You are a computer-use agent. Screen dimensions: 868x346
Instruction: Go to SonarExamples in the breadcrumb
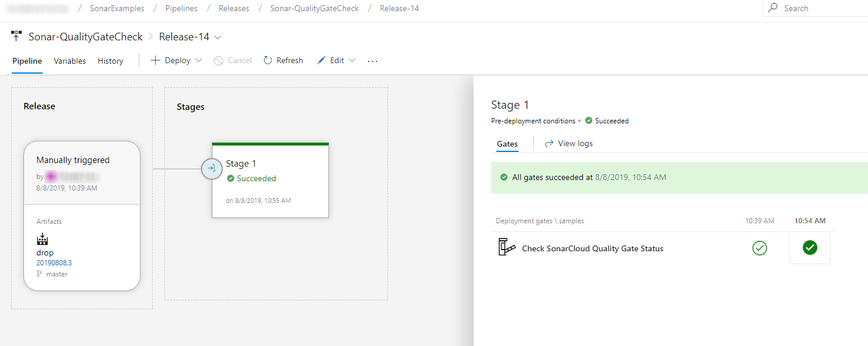click(116, 8)
